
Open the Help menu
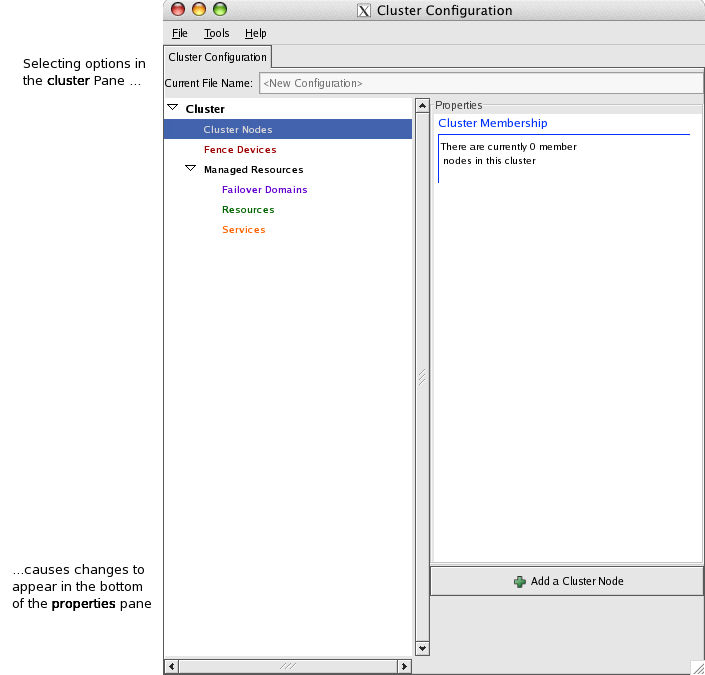click(x=256, y=33)
